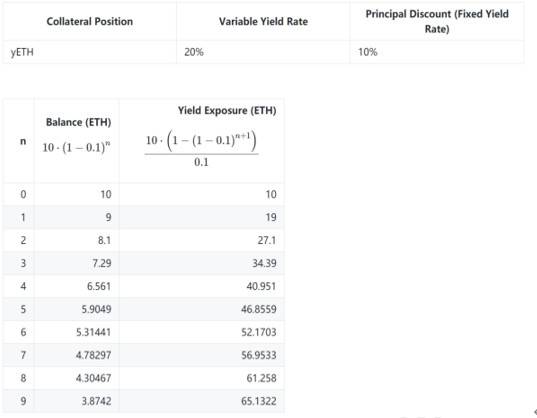
Task: Click the Variable Yield Rate header
Action: point(263,22)
